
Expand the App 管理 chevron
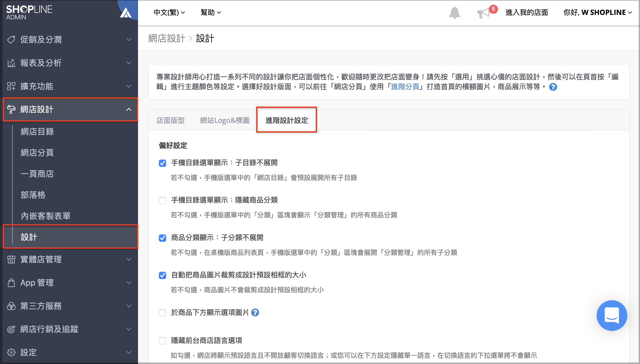tap(129, 282)
